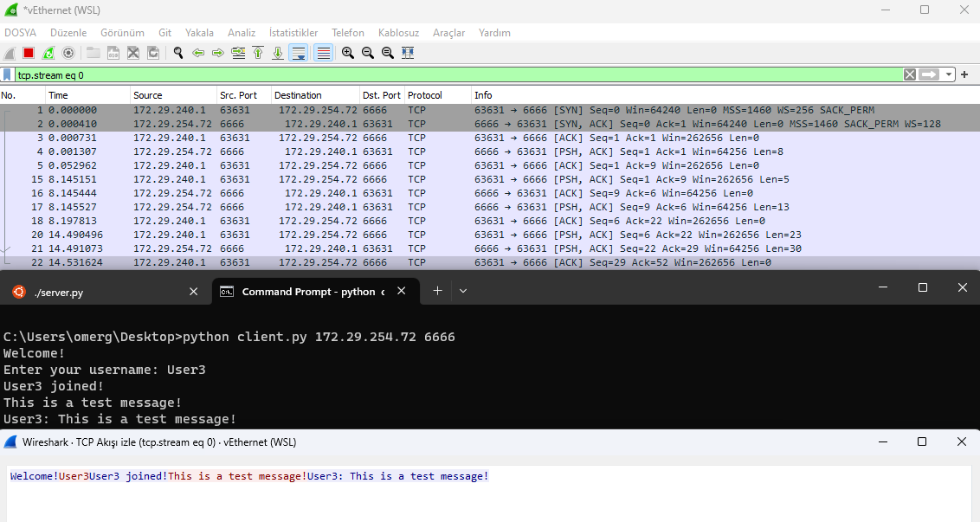Click the close capture file icon
This screenshot has height=522, width=980.
pos(133,53)
